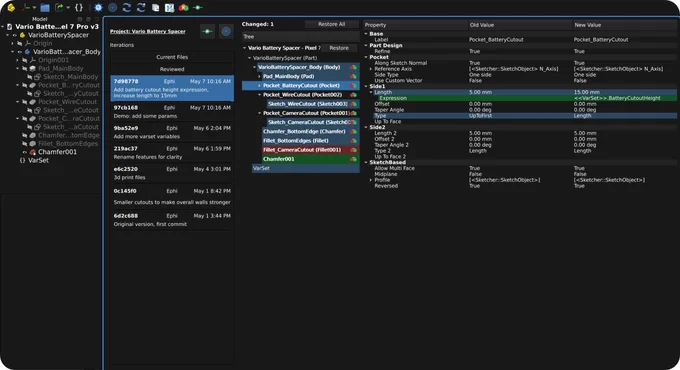Click colored status icon on VarioBatterySpacer_Body (Body) row
The width and height of the screenshot is (680, 370).
click(x=353, y=67)
